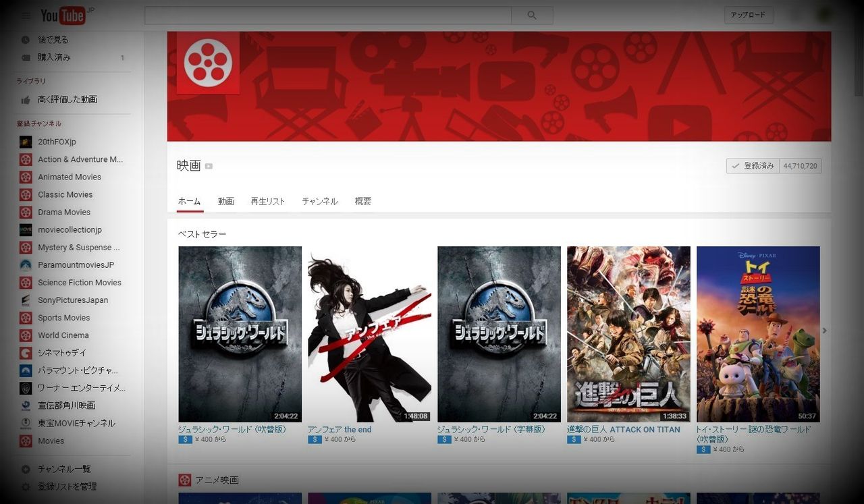Open 後で見る clock icon
The image size is (864, 504).
(x=26, y=40)
